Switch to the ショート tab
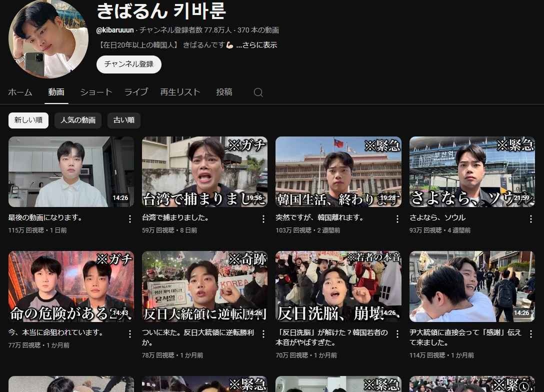 (x=96, y=92)
